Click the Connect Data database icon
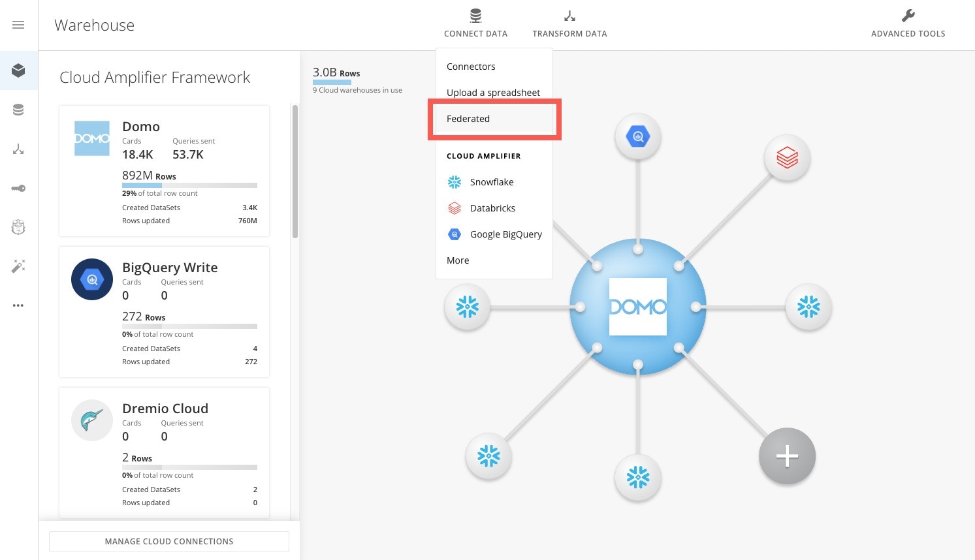The width and height of the screenshot is (975, 560). click(475, 16)
